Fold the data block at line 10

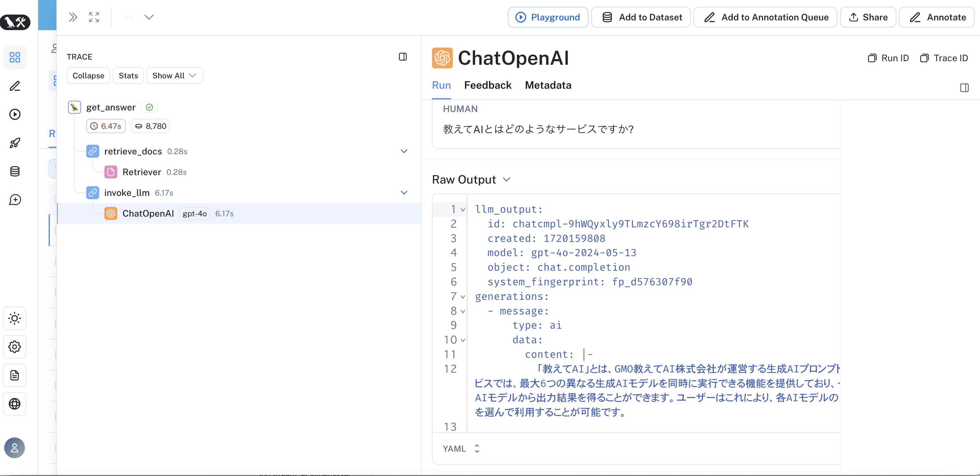463,340
